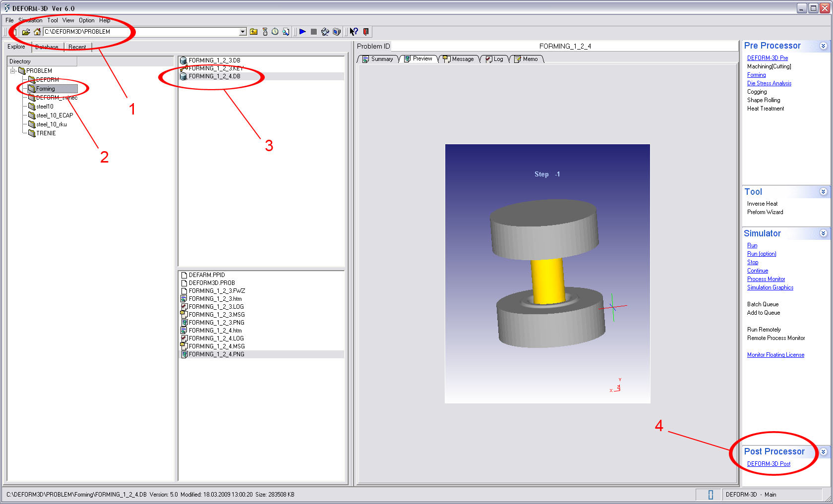833x504 pixels.
Task: Click the file icon of FORMING_1_2_3.htm
Action: pos(183,299)
